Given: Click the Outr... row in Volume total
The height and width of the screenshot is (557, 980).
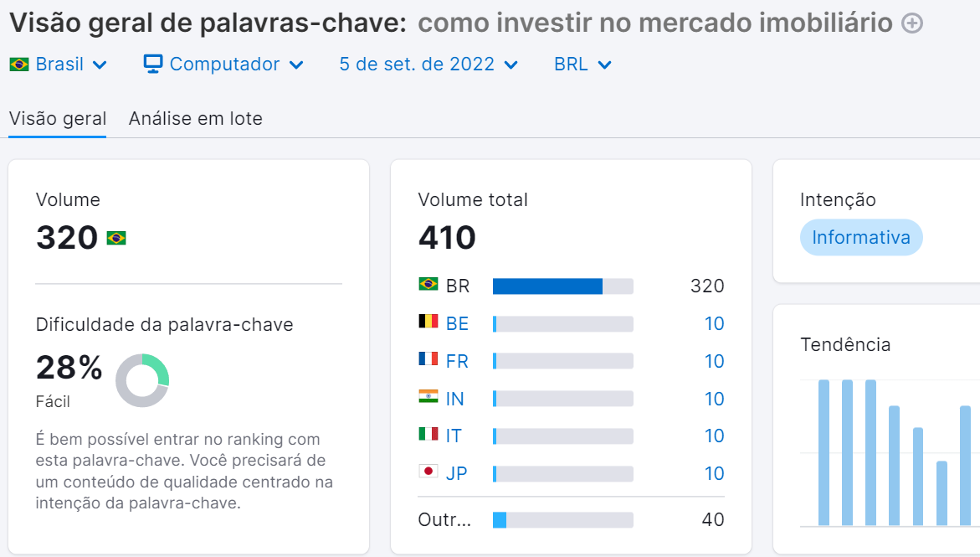Looking at the screenshot, I should 444,519.
